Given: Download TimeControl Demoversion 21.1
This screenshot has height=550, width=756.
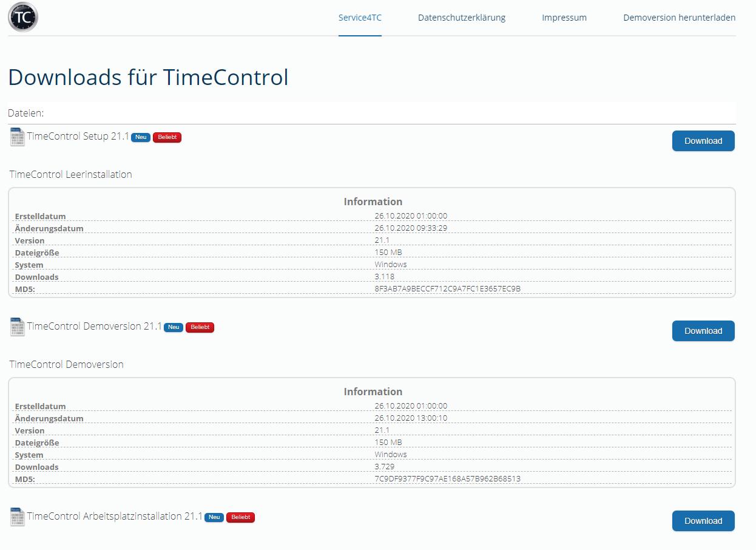Looking at the screenshot, I should coord(703,331).
